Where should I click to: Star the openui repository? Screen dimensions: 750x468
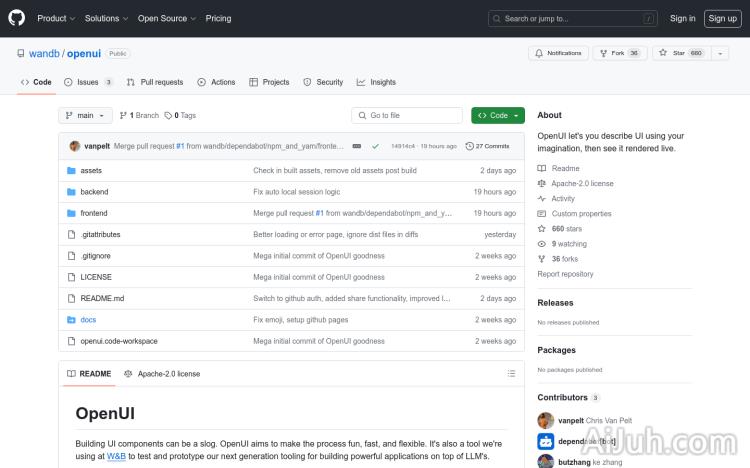[682, 53]
